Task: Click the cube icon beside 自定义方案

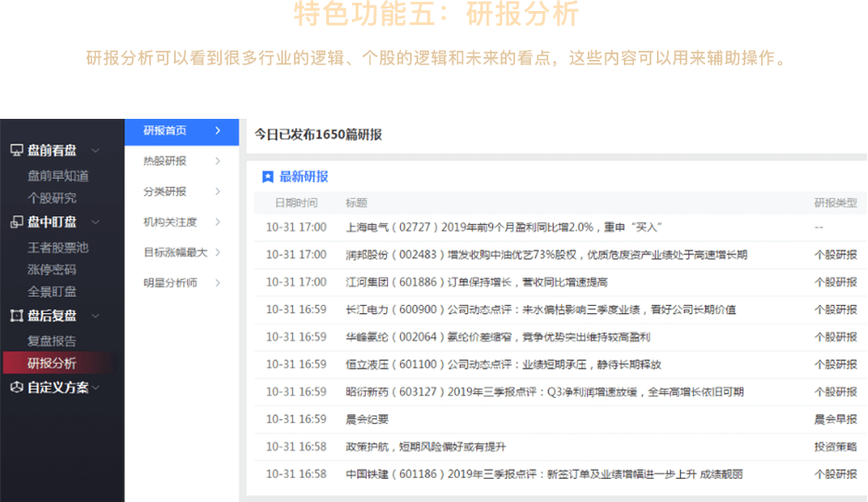Action: tap(17, 387)
